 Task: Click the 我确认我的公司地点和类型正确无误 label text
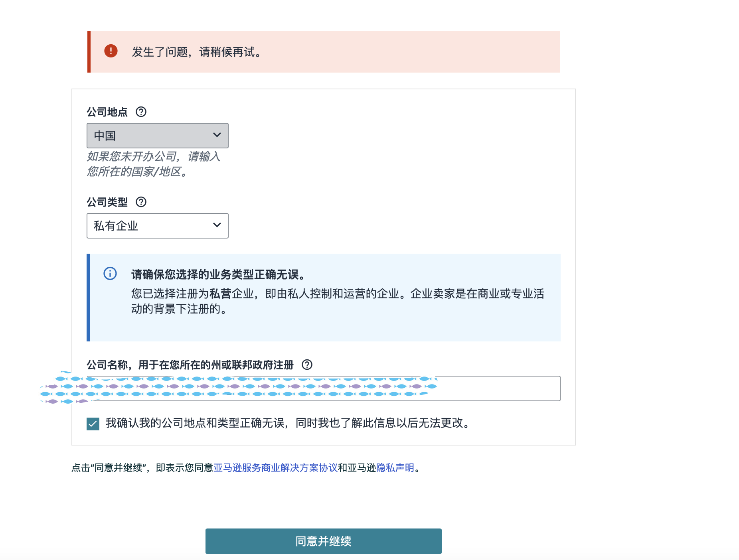click(x=287, y=423)
